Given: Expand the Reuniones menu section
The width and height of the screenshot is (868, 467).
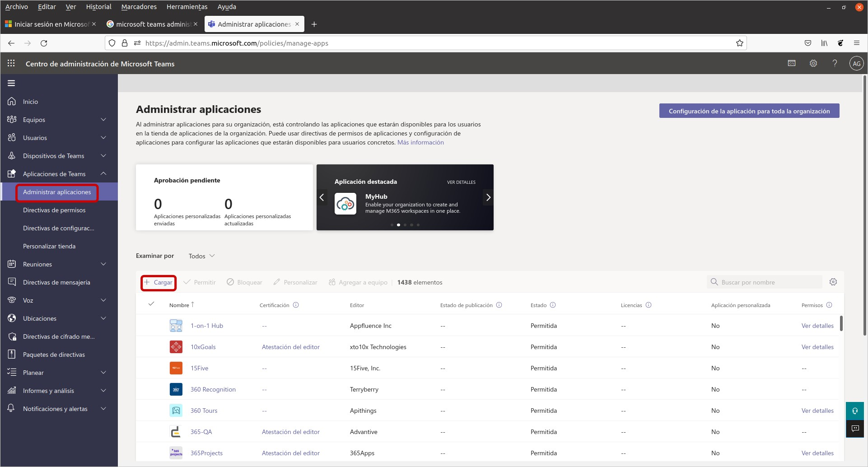Looking at the screenshot, I should [103, 264].
